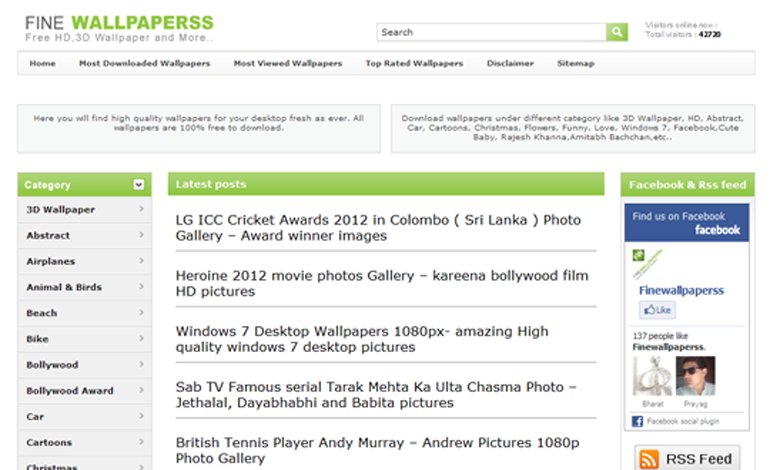This screenshot has height=470, width=770.
Task: Select the Car category
Action: pos(35,416)
